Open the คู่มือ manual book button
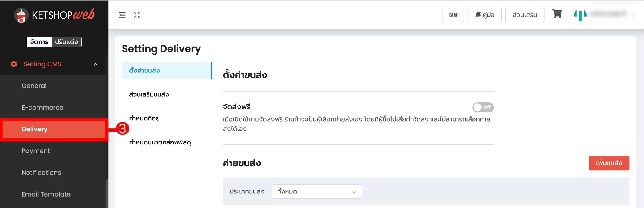This screenshot has height=208, width=644. click(485, 15)
